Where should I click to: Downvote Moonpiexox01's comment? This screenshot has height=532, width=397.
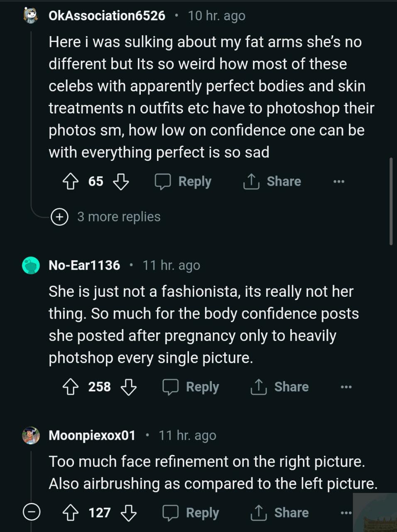click(128, 513)
